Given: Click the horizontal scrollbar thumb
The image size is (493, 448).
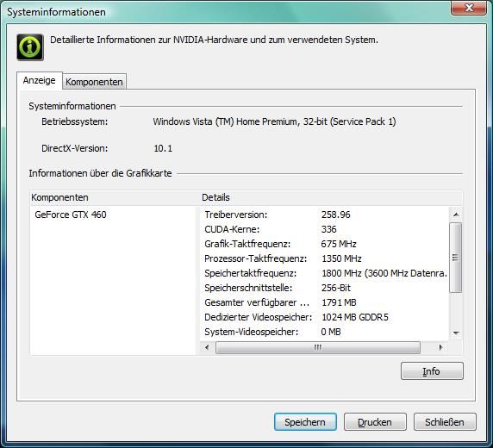Looking at the screenshot, I should [318, 347].
